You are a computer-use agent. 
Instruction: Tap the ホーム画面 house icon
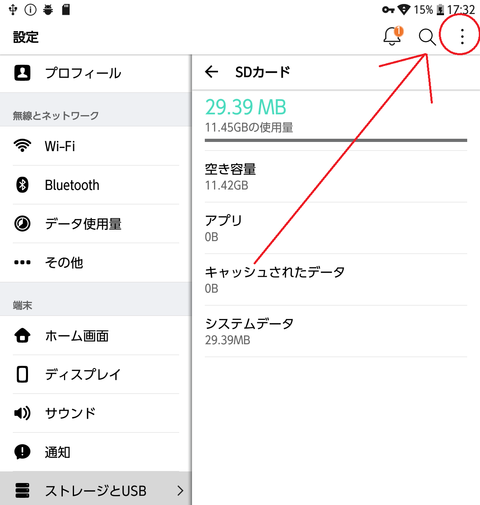tap(22, 335)
